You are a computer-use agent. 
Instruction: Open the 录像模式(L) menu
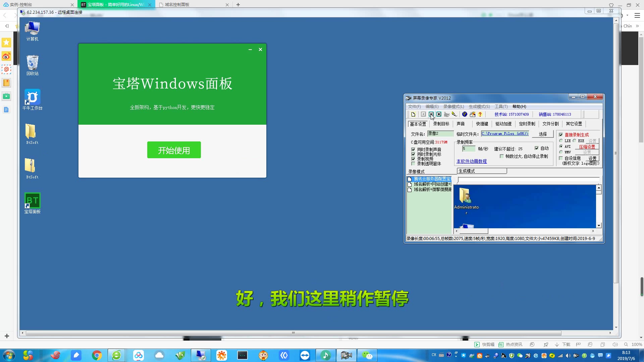click(x=453, y=107)
